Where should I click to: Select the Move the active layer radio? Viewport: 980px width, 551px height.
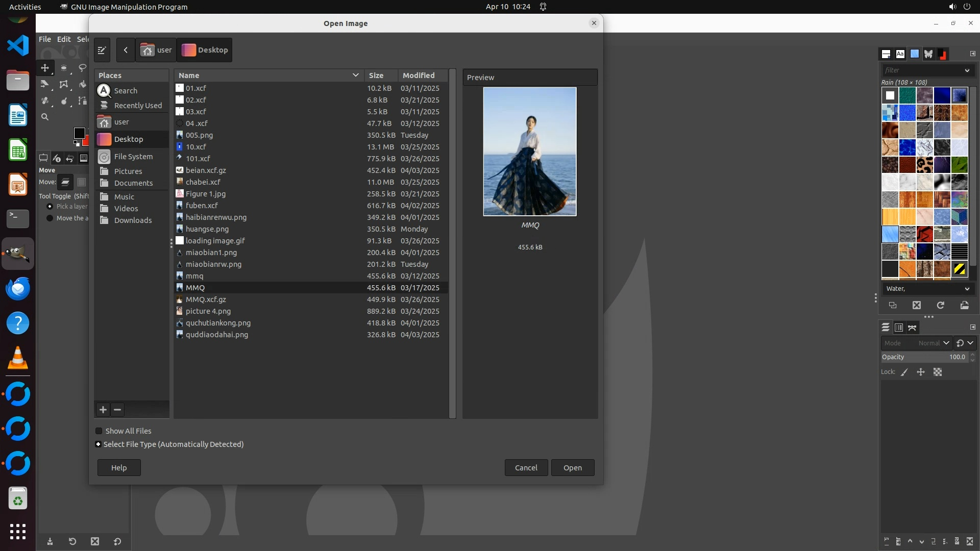click(50, 218)
